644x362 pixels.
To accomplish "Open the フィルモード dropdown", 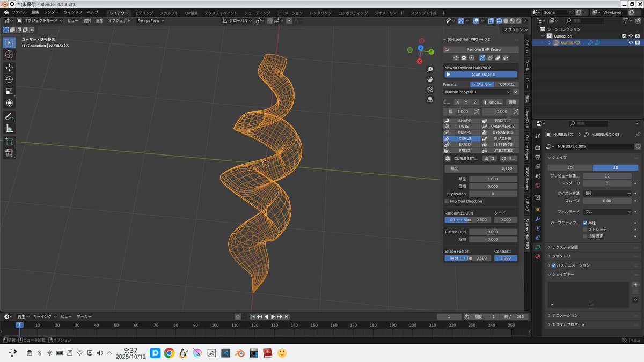I will click(x=607, y=211).
